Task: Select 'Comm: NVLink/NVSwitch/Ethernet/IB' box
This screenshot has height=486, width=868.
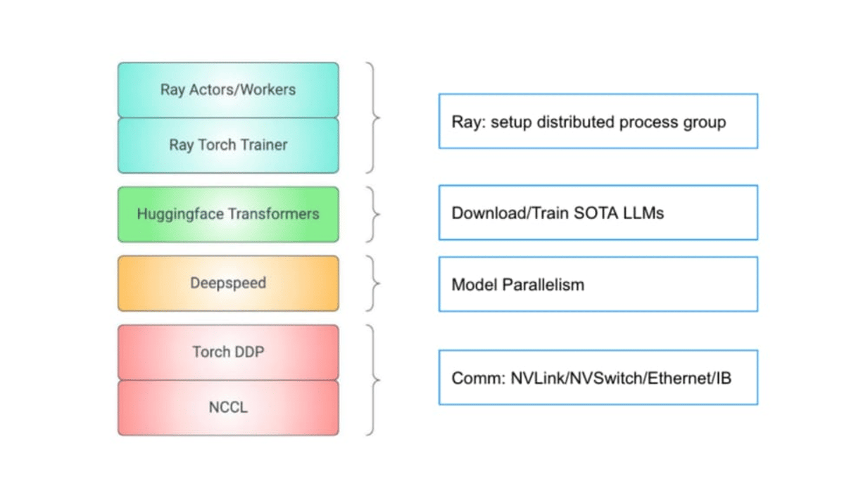Action: (598, 378)
